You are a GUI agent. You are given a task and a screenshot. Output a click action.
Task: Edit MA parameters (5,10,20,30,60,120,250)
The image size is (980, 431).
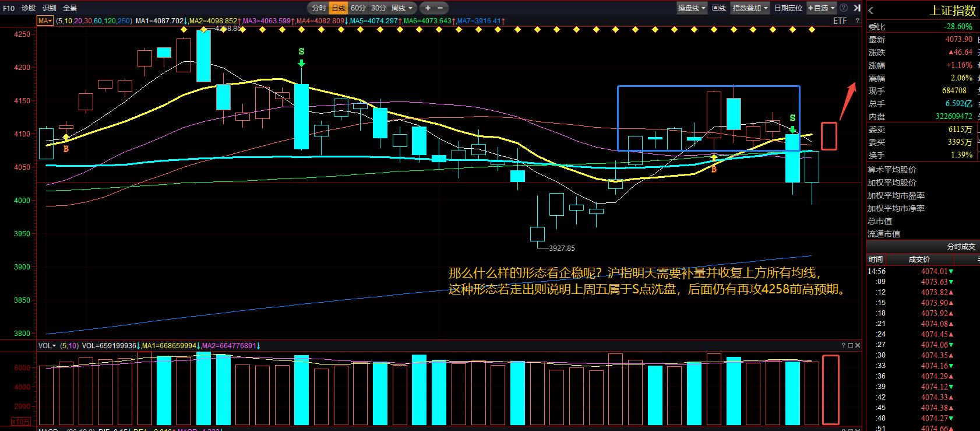(x=94, y=21)
